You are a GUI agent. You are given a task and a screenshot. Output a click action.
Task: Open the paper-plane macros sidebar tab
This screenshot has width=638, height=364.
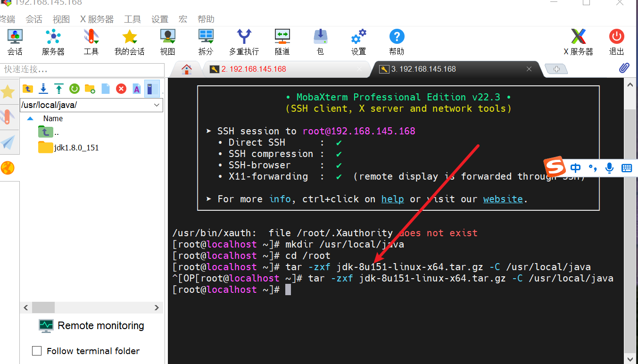pos(8,142)
